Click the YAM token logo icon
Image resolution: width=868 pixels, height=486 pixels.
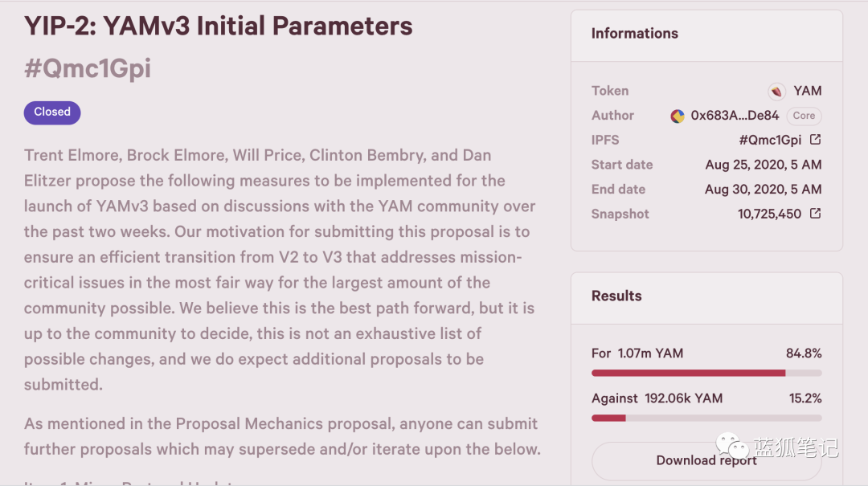(776, 91)
